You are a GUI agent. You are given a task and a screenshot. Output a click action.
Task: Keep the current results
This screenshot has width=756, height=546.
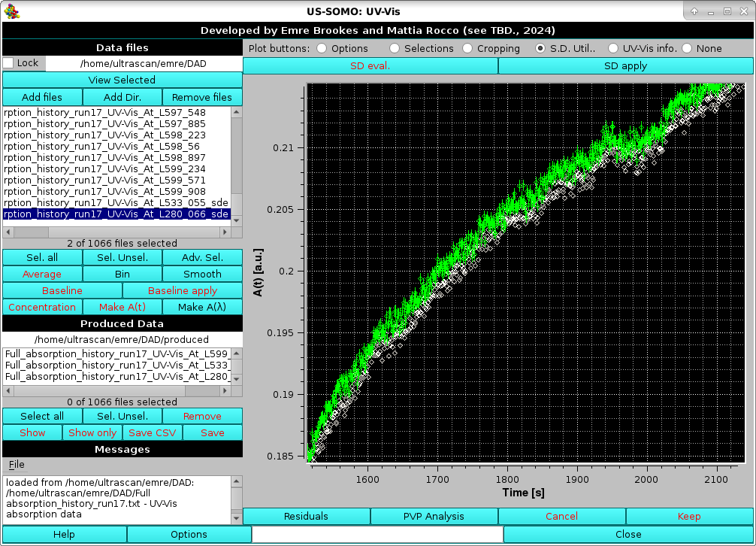[x=688, y=516]
